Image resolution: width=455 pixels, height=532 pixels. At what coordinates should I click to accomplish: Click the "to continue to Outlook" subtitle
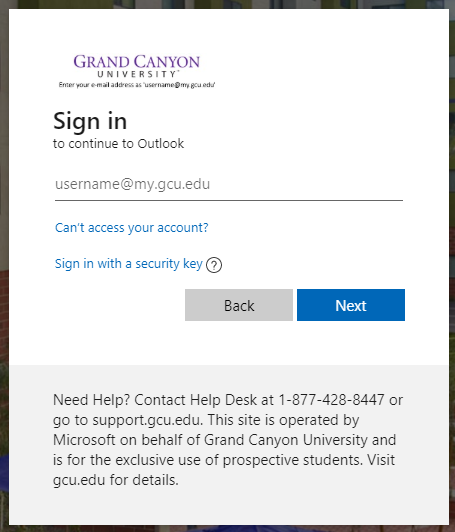[118, 144]
